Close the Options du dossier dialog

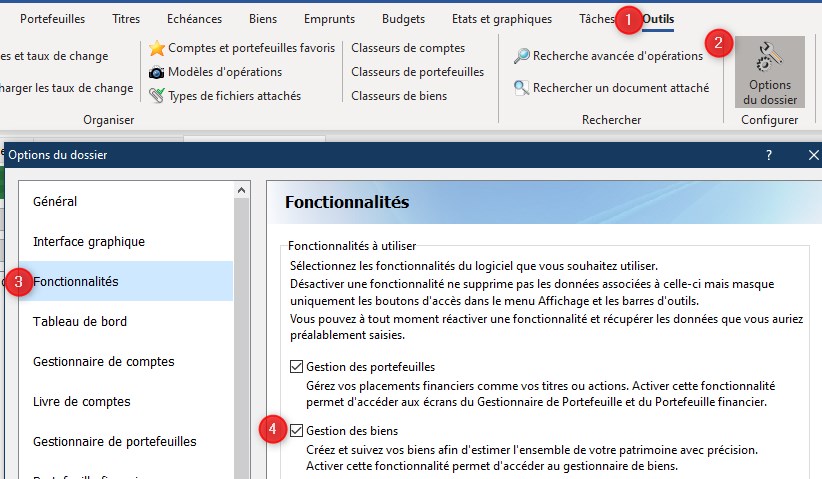[x=813, y=155]
